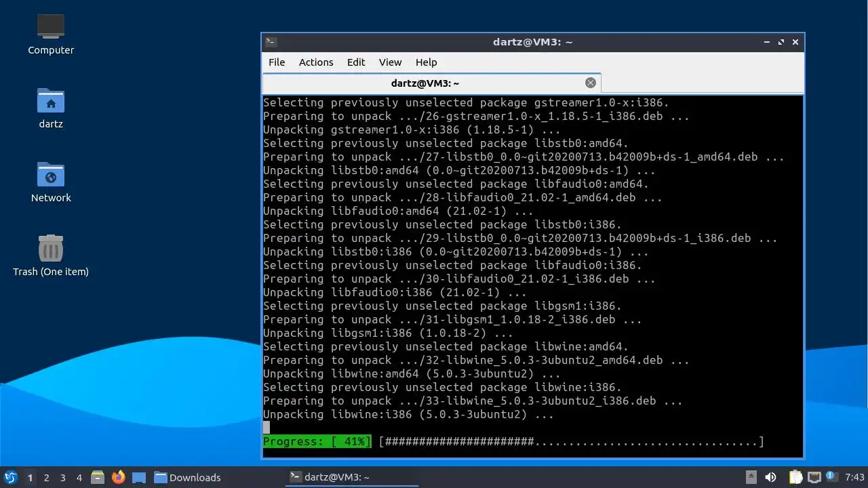Click the removable media eject tray icon
Image resolution: width=868 pixels, height=488 pixels.
[x=751, y=477]
